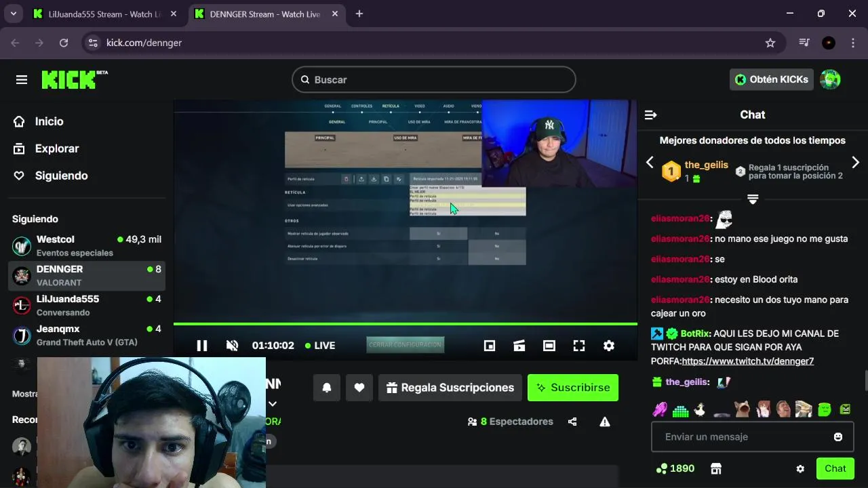Insert the white duck emote
868x488 pixels.
tap(700, 409)
